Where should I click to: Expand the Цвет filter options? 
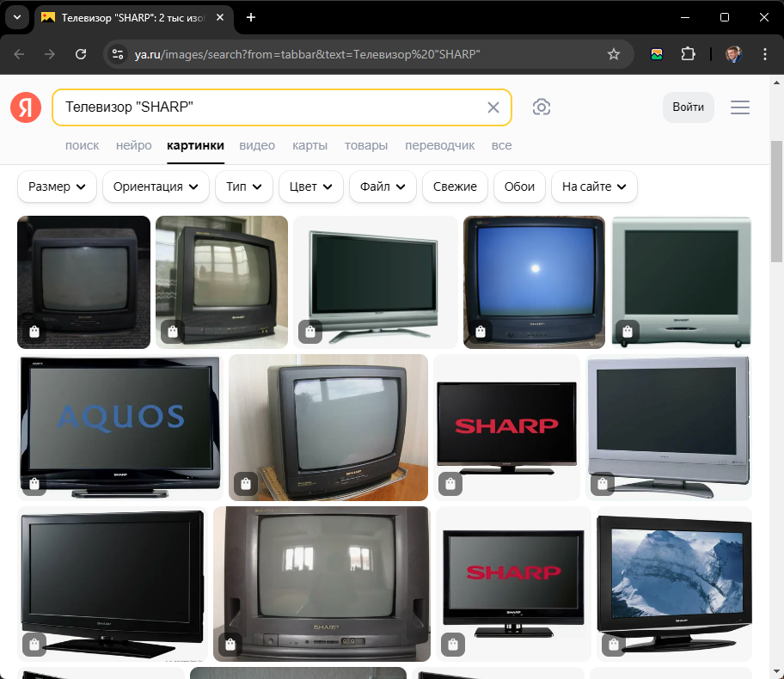click(x=310, y=187)
